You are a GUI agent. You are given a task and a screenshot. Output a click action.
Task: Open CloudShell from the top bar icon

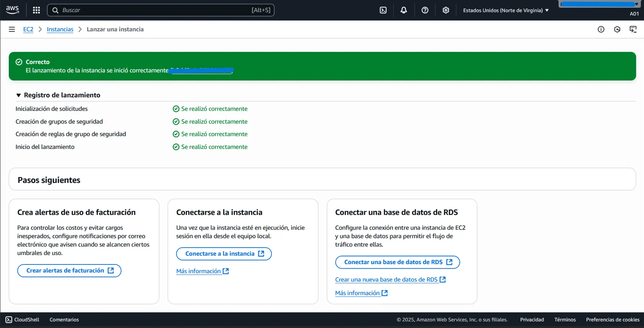383,10
